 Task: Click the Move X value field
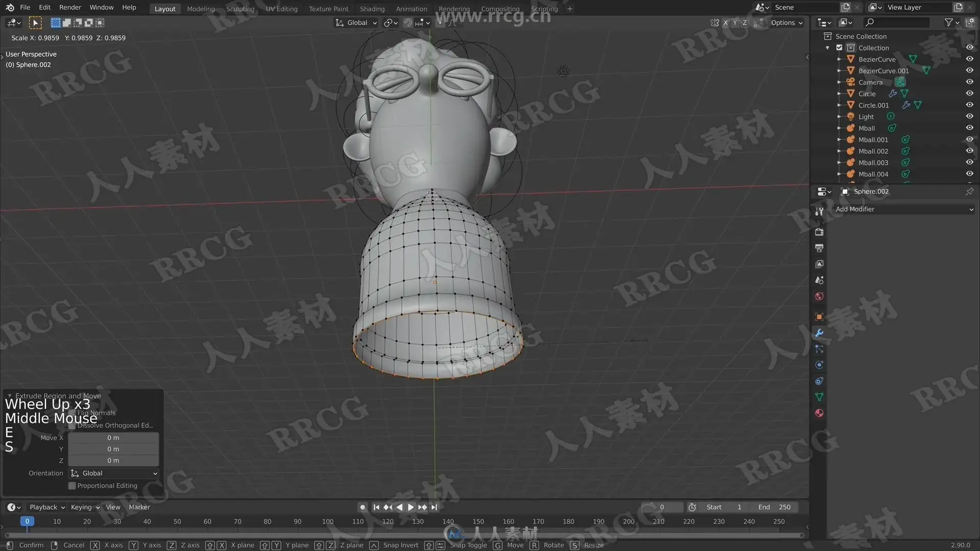[x=113, y=438]
